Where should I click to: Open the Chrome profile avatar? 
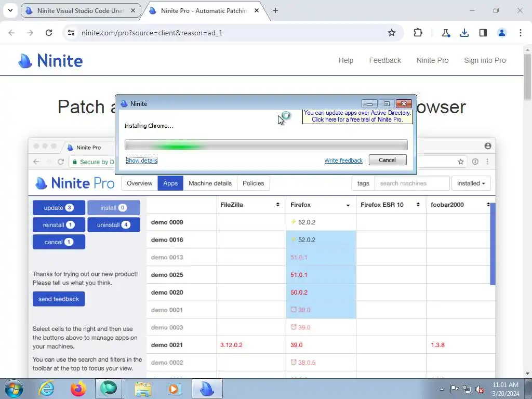pyautogui.click(x=502, y=33)
